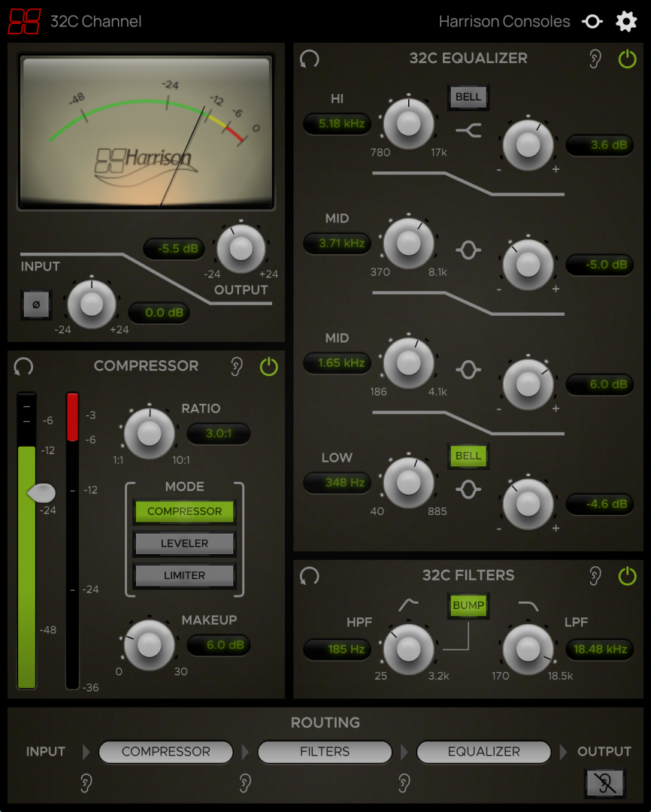Toggle the phase invert ø button
The height and width of the screenshot is (812, 651).
pos(36,304)
